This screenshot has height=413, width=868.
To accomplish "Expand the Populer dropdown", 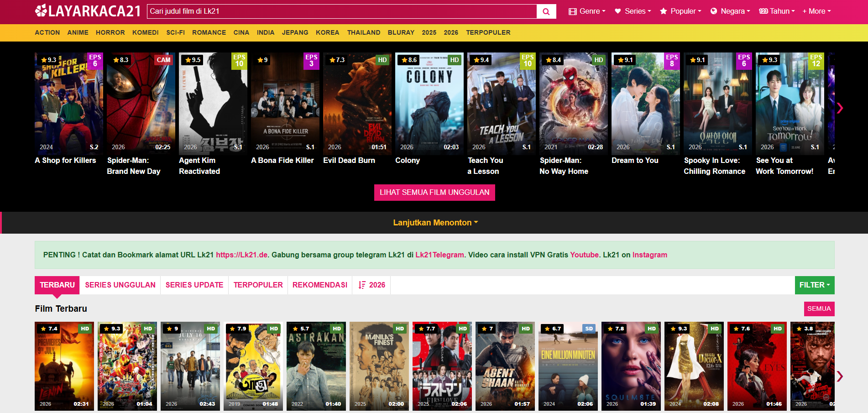I will [x=680, y=11].
